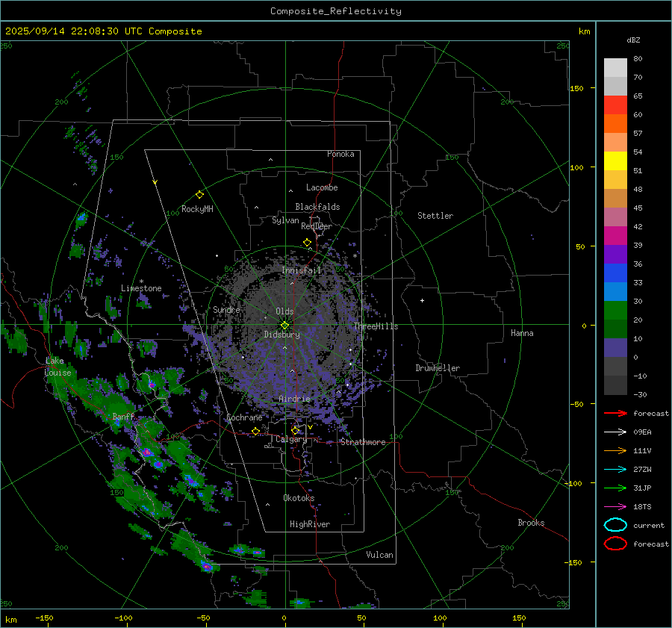Select the magenta 18TS arrow legend entry
Image resolution: width=672 pixels, height=628 pixels.
[x=615, y=506]
